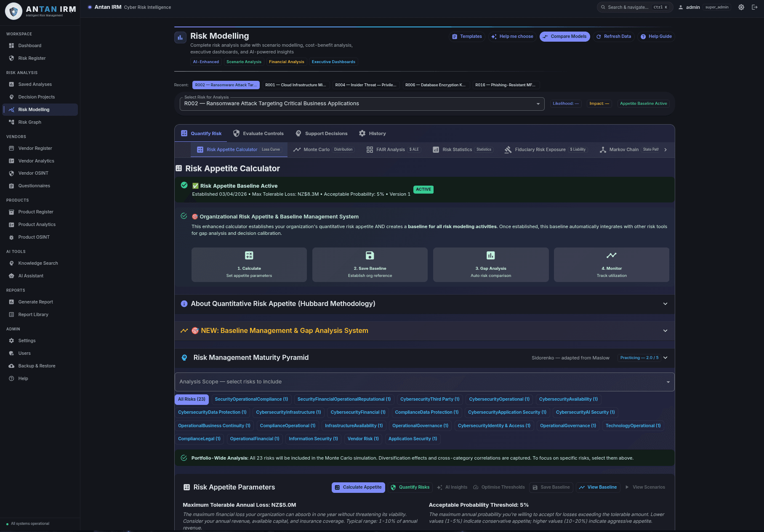Toggle TechnologyOperational (1) chip

coord(633,426)
